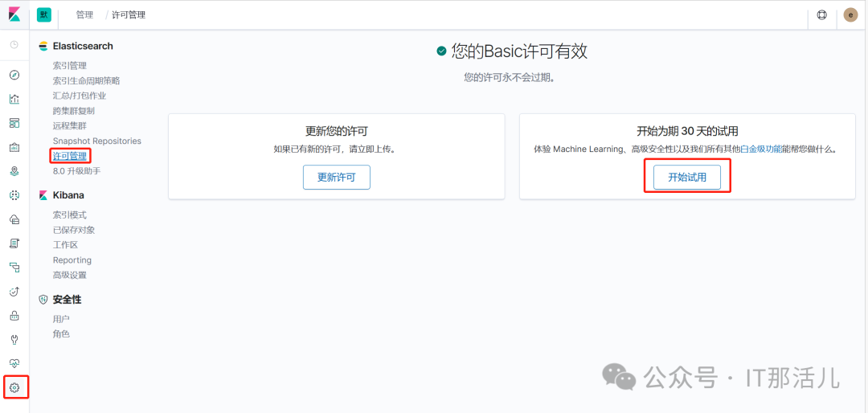Open Visualize via the bar chart icon

pos(14,99)
